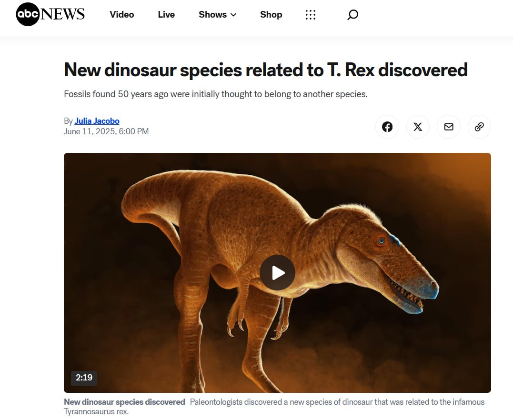Share the article on Facebook
The height and width of the screenshot is (420, 513).
point(387,127)
